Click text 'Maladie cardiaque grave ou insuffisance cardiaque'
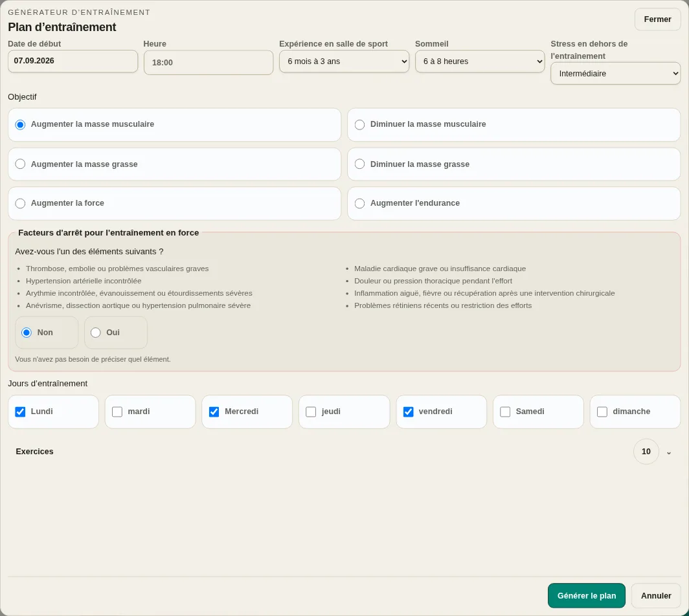Screen dimensions: 689x616 [x=440, y=269]
